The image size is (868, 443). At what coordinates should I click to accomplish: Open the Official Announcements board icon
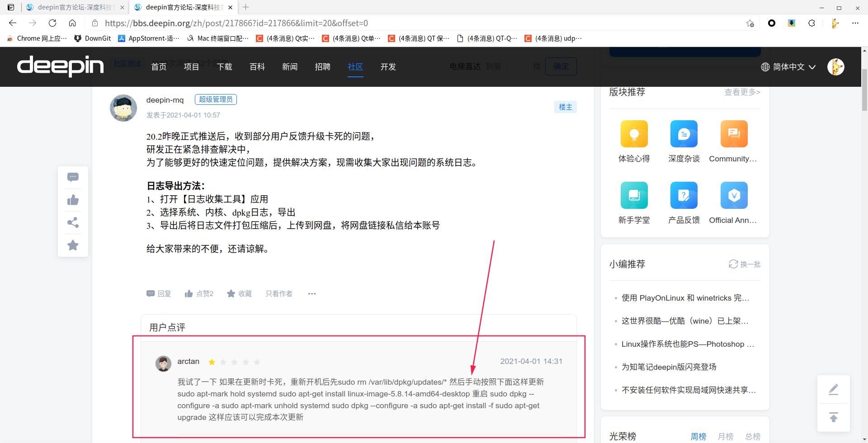734,195
